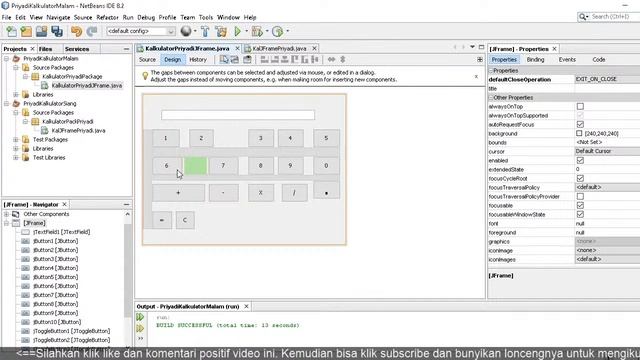Click the Profile Project toolbar icon

coord(278,31)
